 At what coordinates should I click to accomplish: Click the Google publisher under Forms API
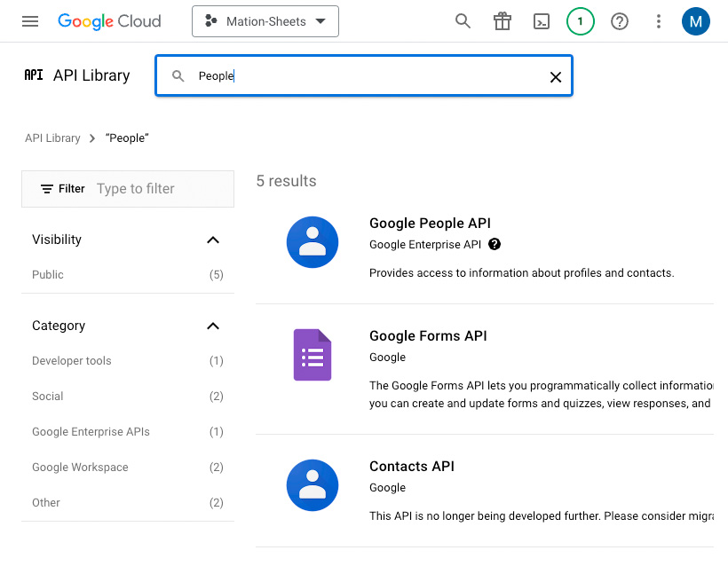pyautogui.click(x=387, y=358)
